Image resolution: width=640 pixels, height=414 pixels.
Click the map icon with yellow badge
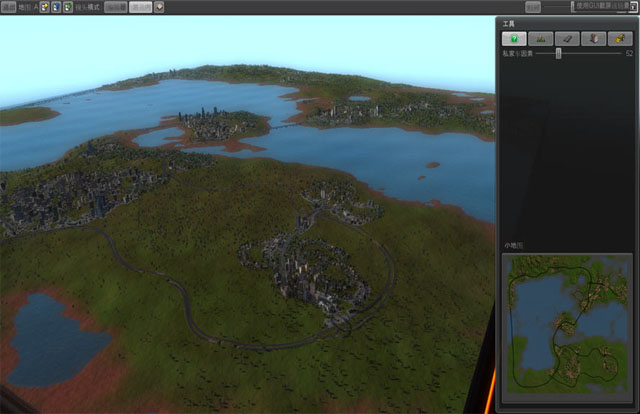point(44,7)
